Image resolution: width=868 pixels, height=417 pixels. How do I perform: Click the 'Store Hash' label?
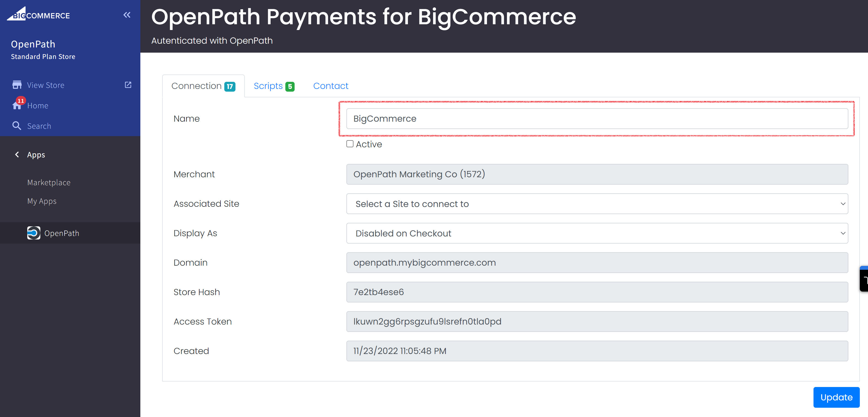(x=196, y=292)
